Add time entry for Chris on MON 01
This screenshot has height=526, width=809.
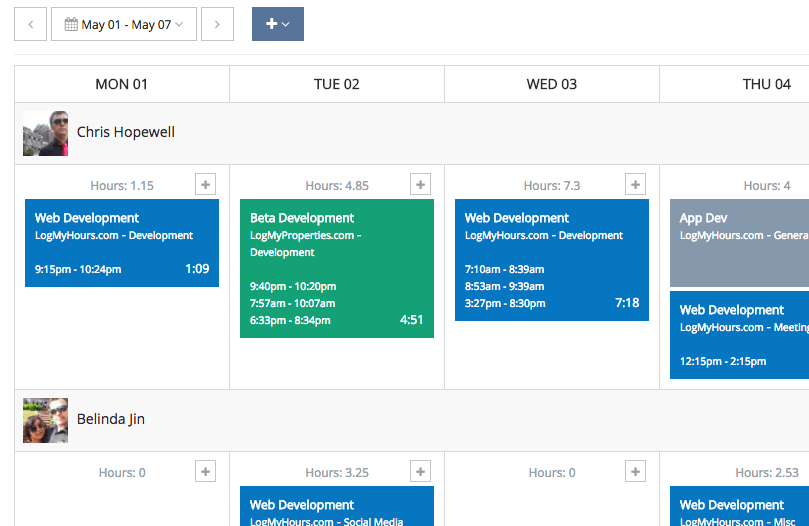[205, 184]
